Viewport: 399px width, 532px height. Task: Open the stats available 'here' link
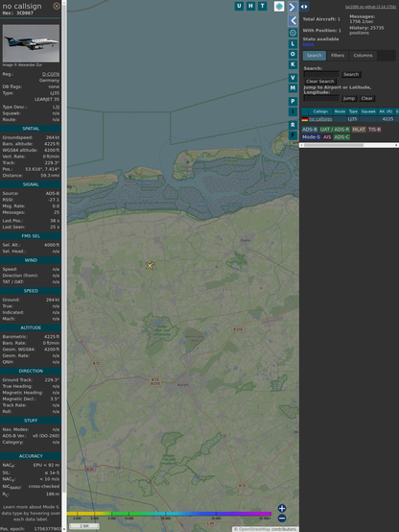pos(308,44)
